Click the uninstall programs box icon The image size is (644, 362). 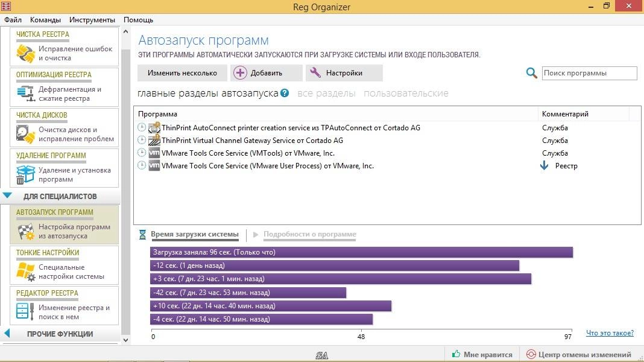[25, 174]
